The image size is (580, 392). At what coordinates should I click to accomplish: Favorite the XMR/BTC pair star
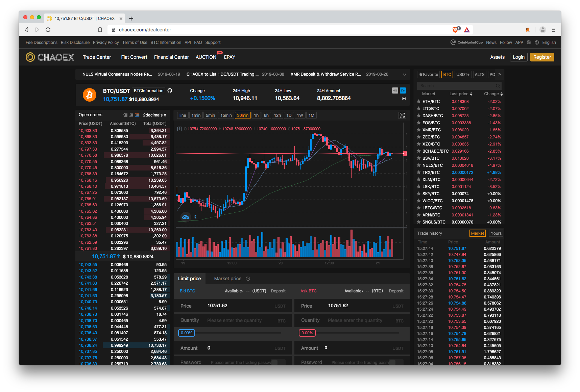pyautogui.click(x=419, y=130)
